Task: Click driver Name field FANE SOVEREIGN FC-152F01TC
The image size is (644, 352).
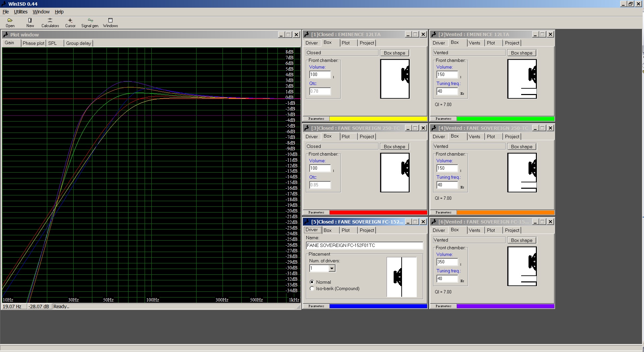Action: [x=365, y=246]
